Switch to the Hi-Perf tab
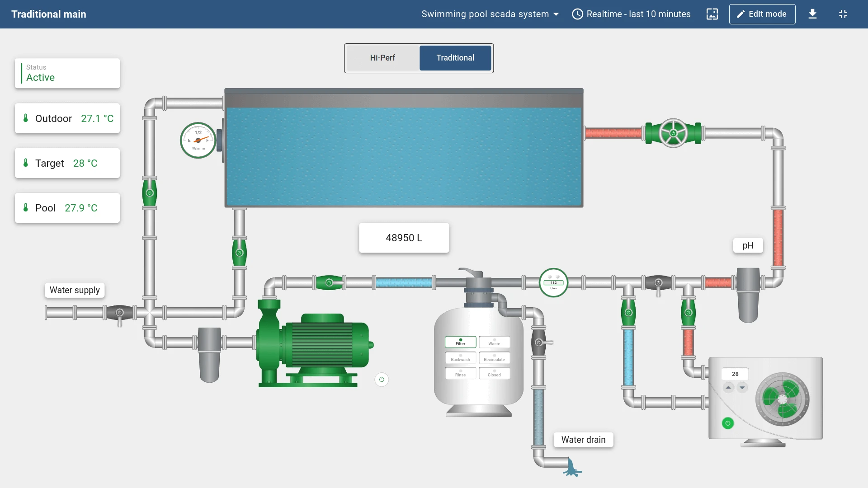 point(382,58)
